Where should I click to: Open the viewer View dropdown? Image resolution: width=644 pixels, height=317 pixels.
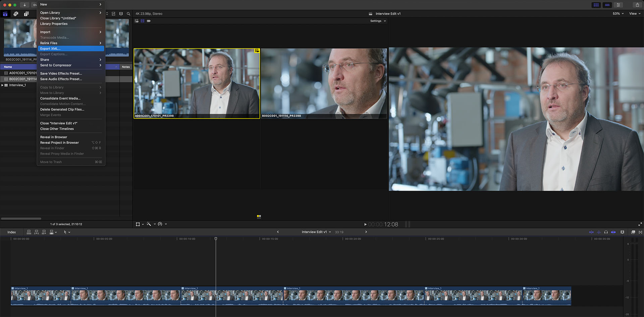click(635, 14)
